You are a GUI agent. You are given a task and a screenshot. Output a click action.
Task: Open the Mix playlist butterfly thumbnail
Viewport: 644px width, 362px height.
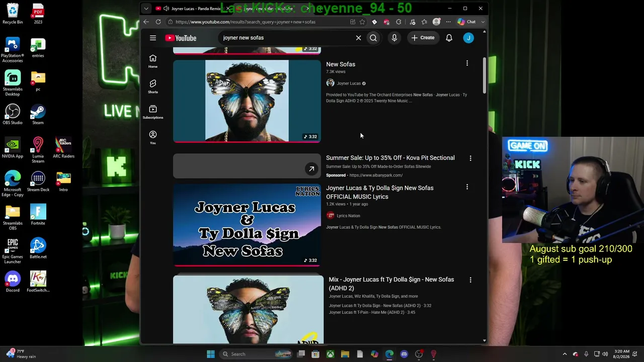[249, 309]
